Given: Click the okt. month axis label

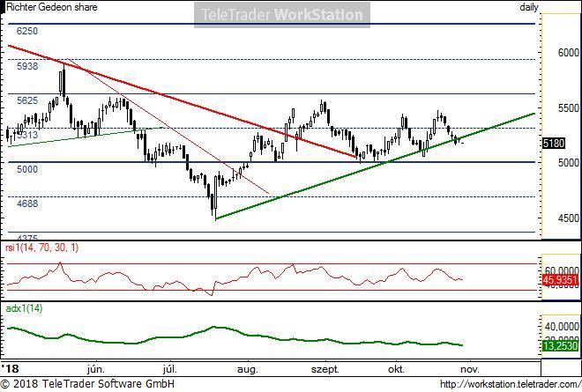Looking at the screenshot, I should coord(396,369).
